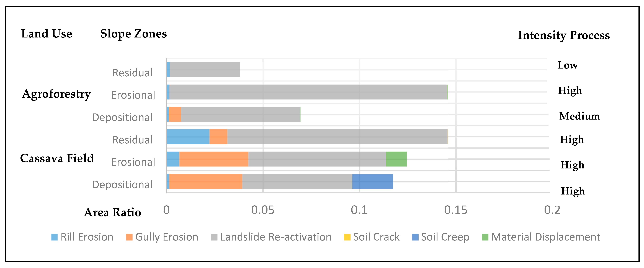Viewport: 644px width, 268px height.
Task: Click the "Low" intensity label
Action: (568, 65)
